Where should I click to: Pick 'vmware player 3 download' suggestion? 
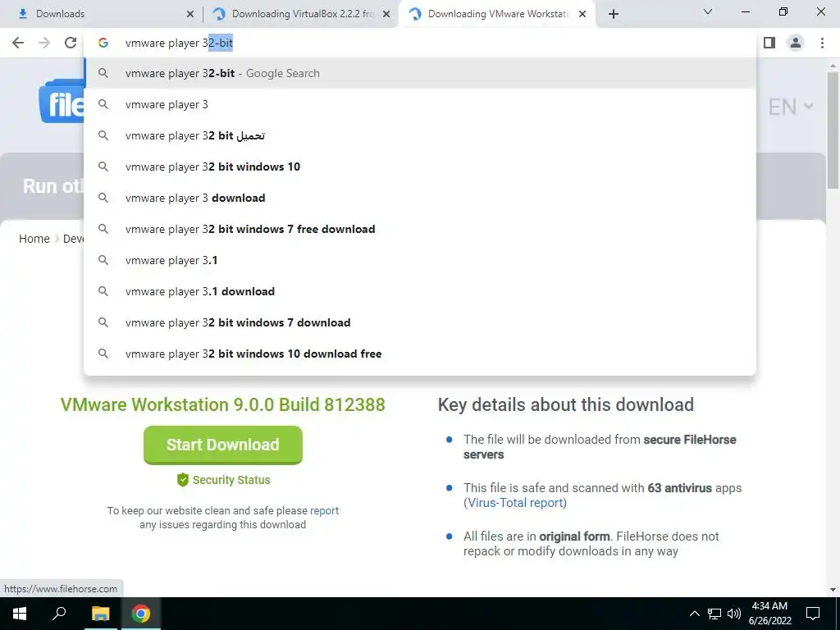(x=420, y=198)
